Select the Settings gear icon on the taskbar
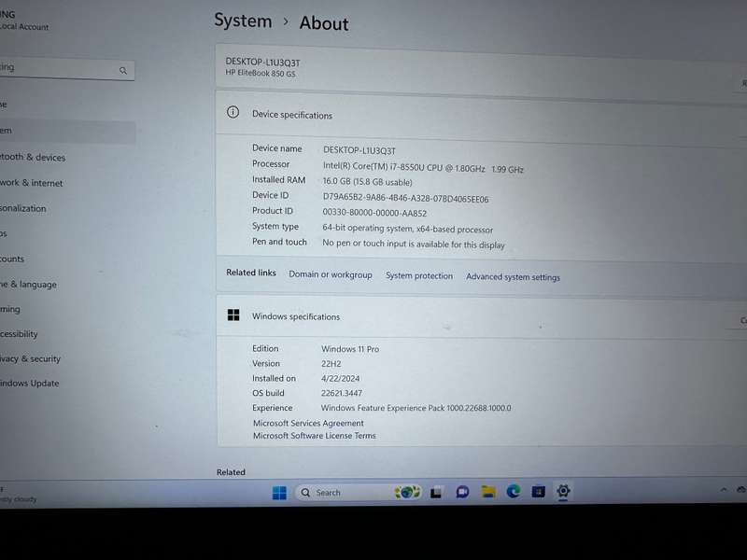The image size is (747, 560). pyautogui.click(x=563, y=491)
